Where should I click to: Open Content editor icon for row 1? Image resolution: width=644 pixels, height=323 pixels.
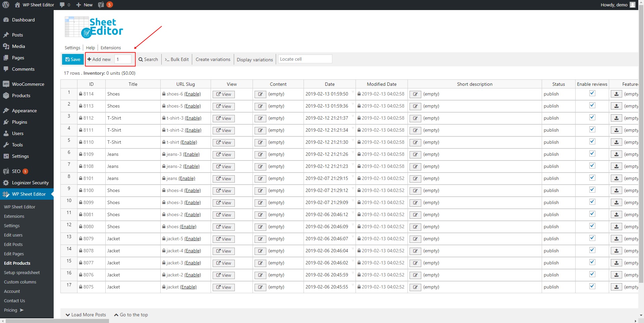point(260,94)
